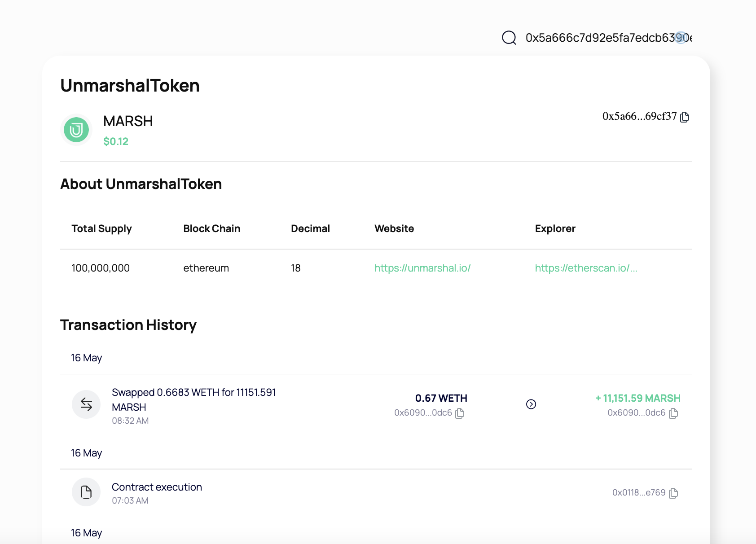
Task: Open the Etherscan explorer link
Action: pos(586,268)
